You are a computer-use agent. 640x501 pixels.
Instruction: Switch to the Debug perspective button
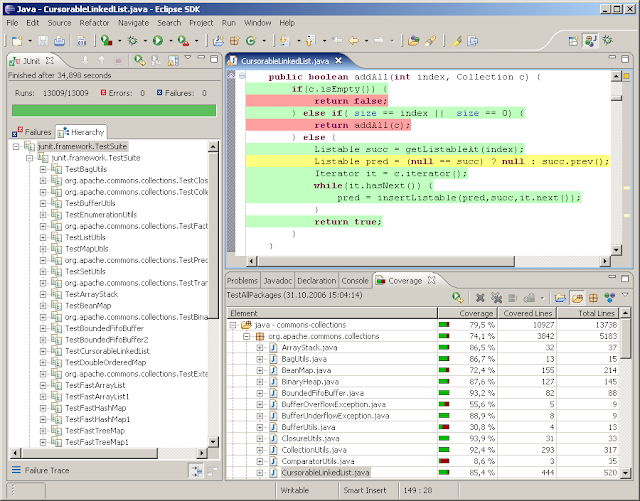(x=607, y=40)
